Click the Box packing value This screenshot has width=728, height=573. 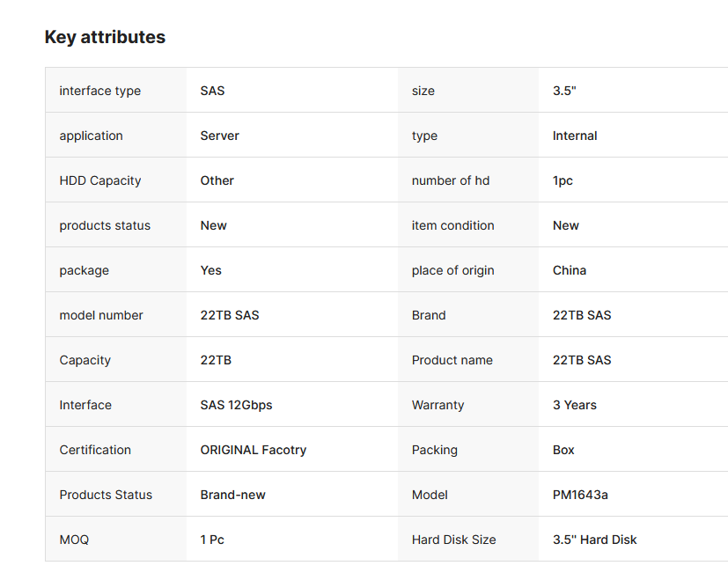563,450
